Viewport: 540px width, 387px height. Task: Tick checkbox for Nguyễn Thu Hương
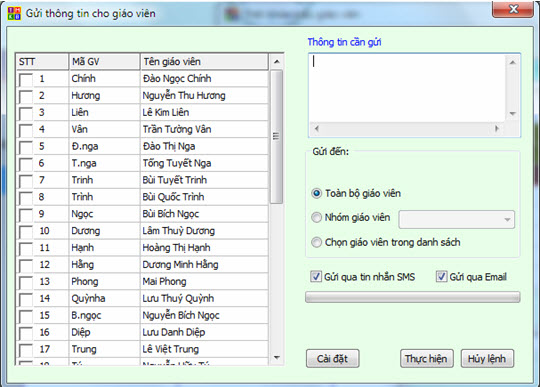(26, 96)
